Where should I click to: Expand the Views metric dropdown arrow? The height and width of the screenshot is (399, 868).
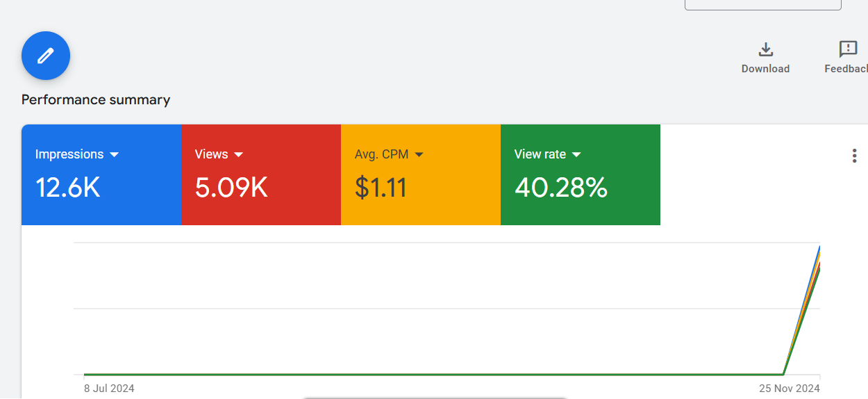tap(238, 154)
